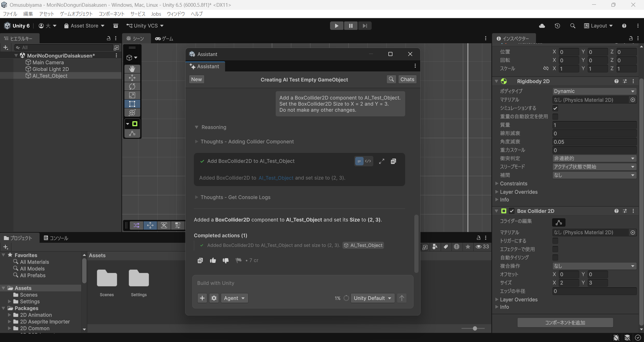This screenshot has width=644, height=342.
Task: Search chats in Assistant window
Action: (391, 79)
